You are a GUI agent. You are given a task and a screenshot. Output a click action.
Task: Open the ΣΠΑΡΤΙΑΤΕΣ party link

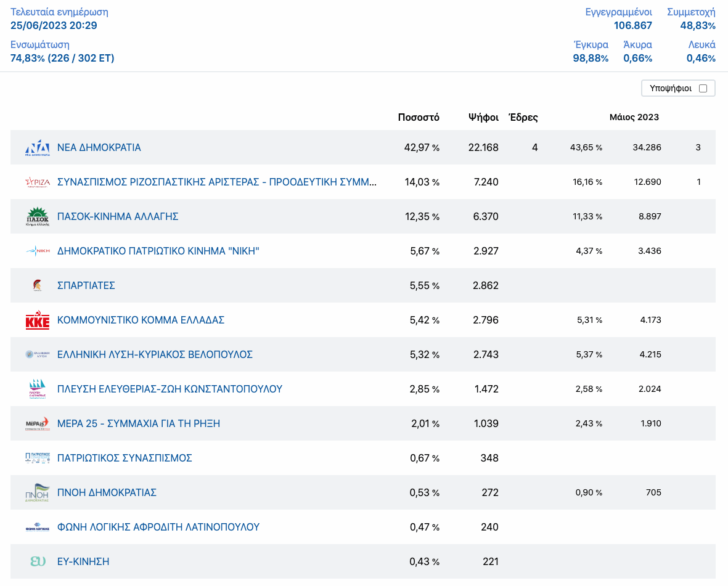click(x=86, y=285)
